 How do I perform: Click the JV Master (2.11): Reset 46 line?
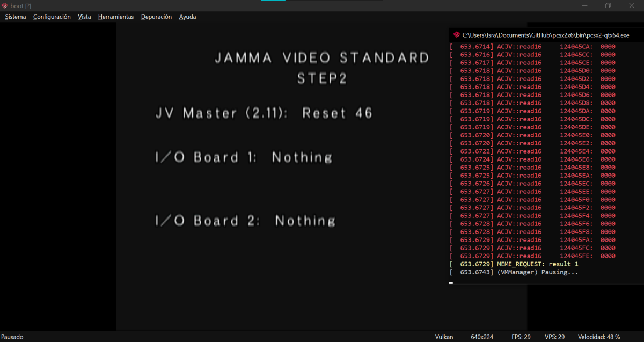pos(264,113)
